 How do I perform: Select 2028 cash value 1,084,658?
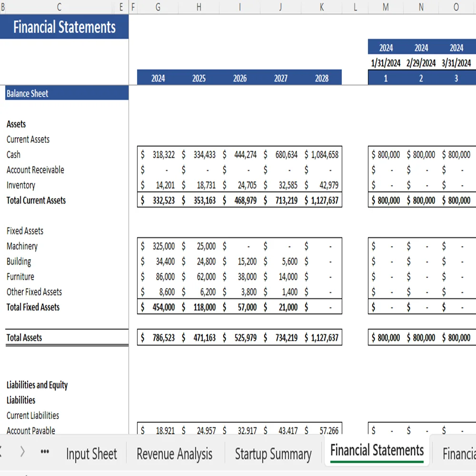pos(322,155)
